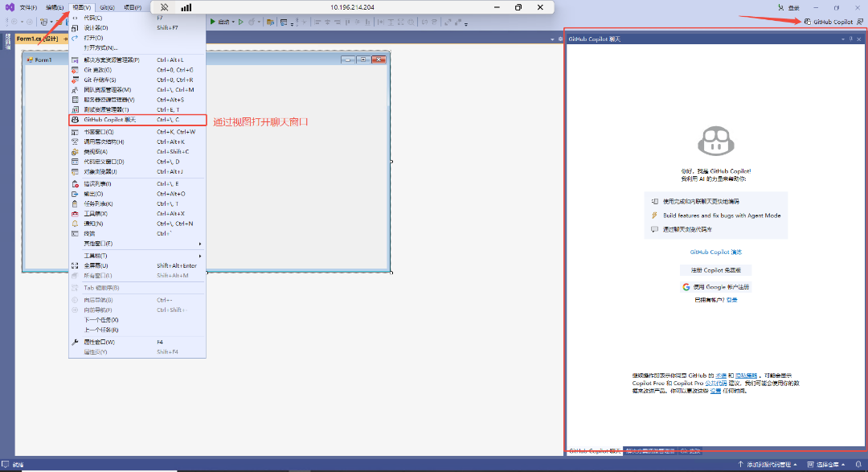Click 注册 Copilot 免费版 button
Screen dimensions: 868x472
click(715, 269)
